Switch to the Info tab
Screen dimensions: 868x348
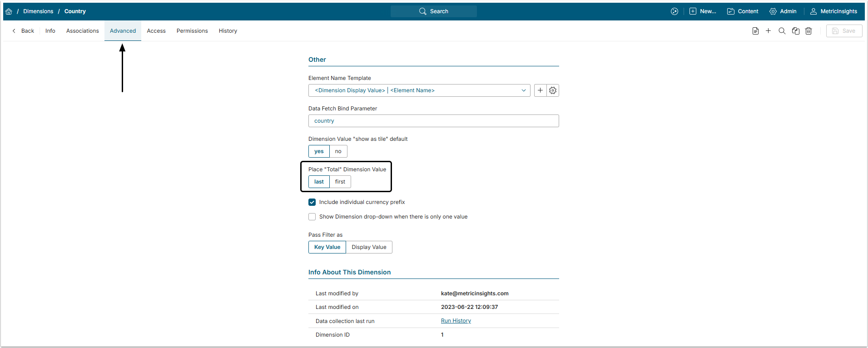[x=50, y=31]
